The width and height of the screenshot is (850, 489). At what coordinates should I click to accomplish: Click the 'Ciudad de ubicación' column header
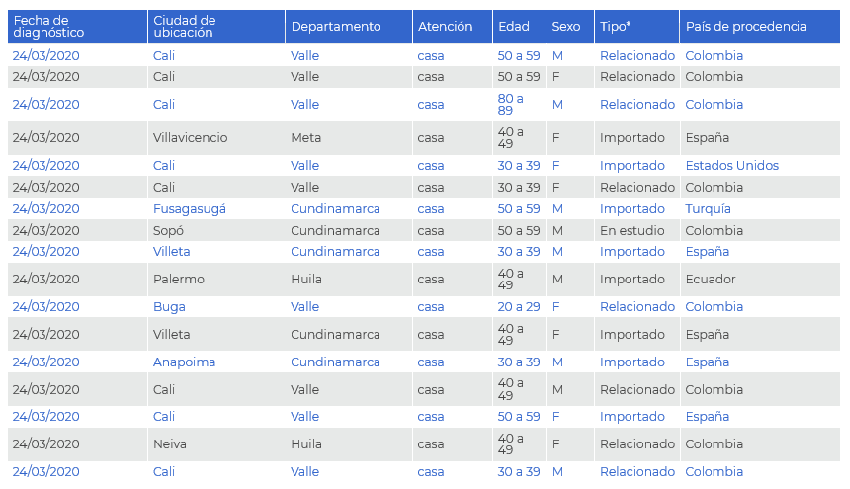[x=184, y=26]
